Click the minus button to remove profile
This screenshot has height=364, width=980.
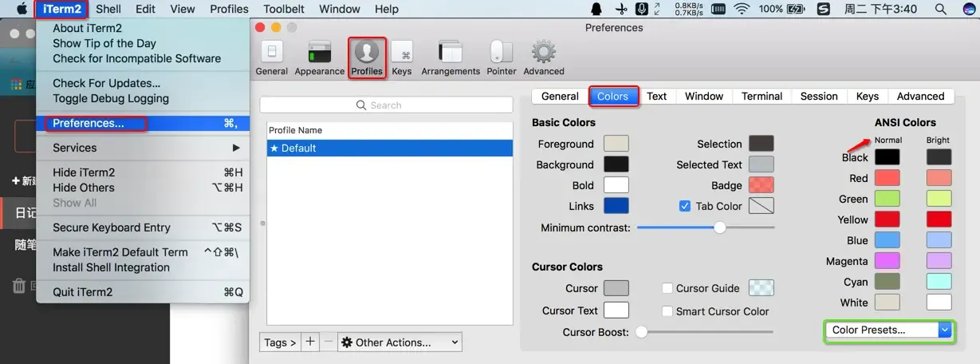[328, 342]
